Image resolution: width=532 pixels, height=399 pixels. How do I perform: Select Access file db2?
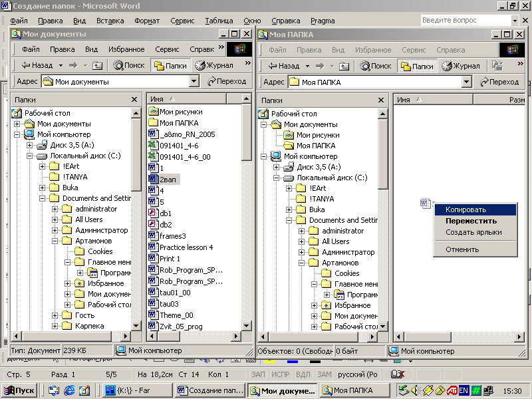[x=160, y=225]
